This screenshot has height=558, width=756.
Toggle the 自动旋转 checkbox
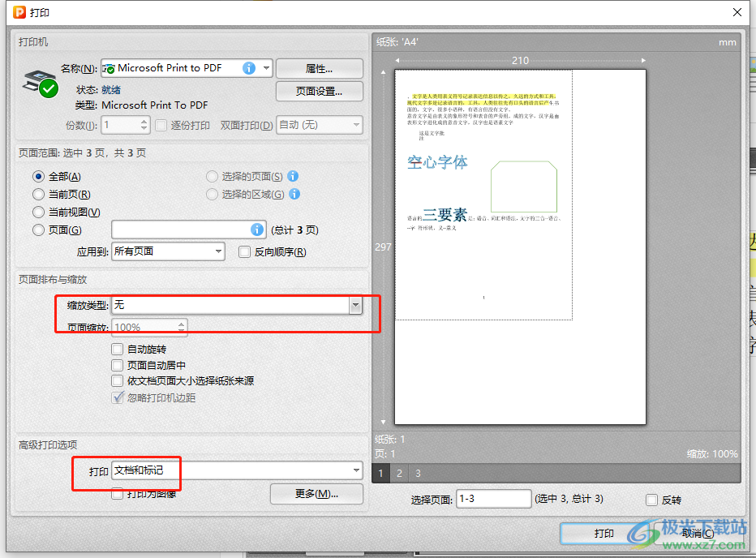pyautogui.click(x=117, y=349)
